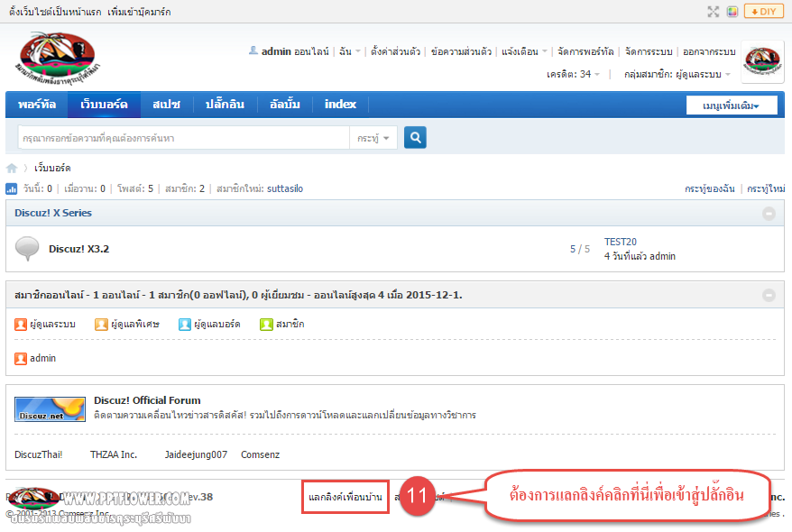Image resolution: width=792 pixels, height=532 pixels.
Task: Open new member suttasilo profile
Action: click(285, 188)
